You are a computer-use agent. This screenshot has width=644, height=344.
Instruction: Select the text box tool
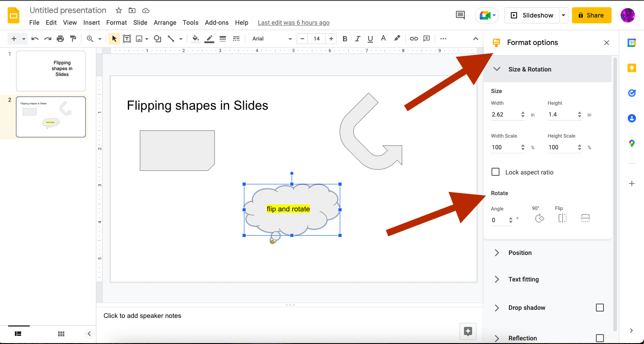point(126,39)
